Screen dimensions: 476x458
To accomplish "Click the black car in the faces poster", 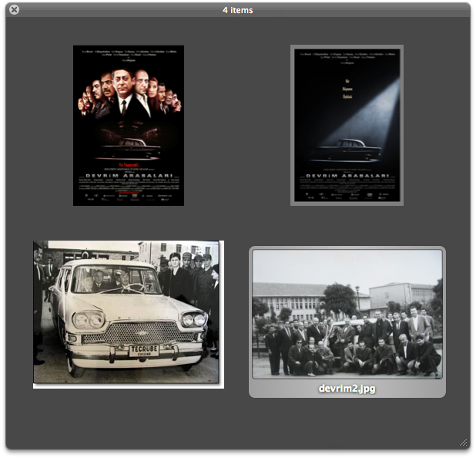I will [x=128, y=149].
